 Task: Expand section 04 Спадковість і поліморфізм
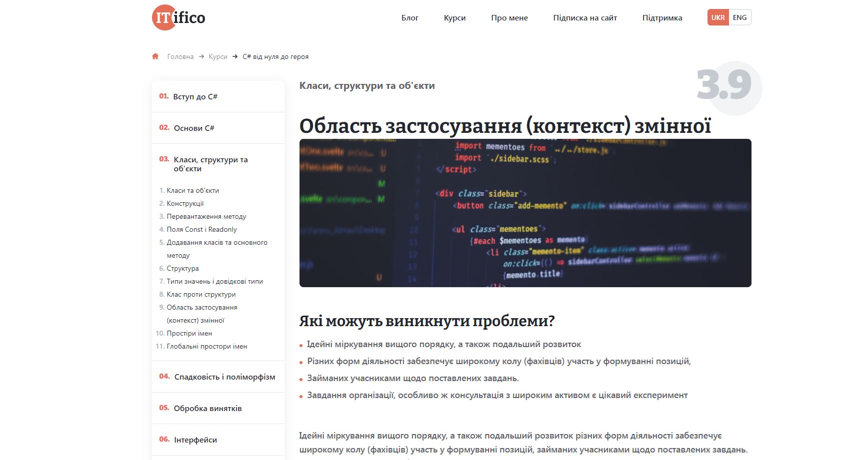[x=218, y=377]
